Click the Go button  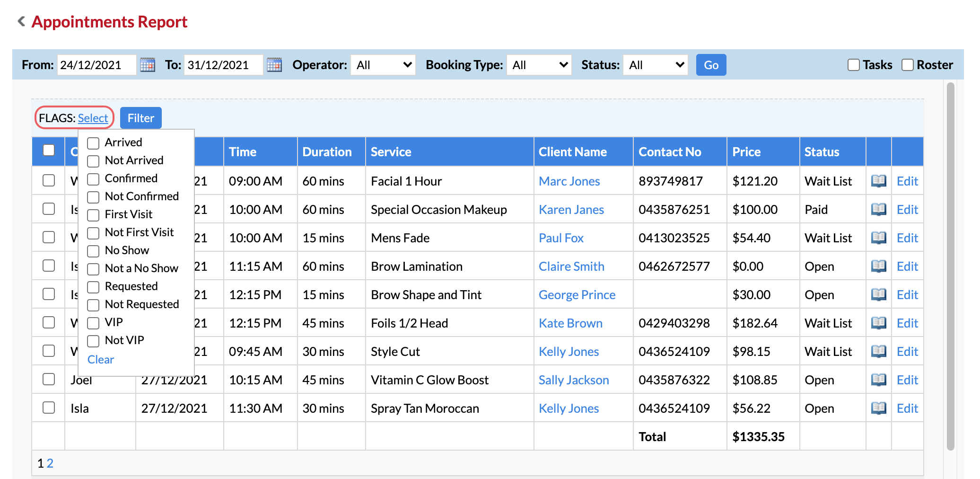[711, 65]
